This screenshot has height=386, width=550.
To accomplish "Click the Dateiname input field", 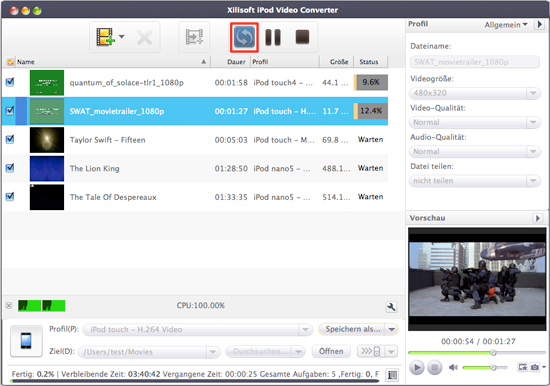I will (475, 62).
